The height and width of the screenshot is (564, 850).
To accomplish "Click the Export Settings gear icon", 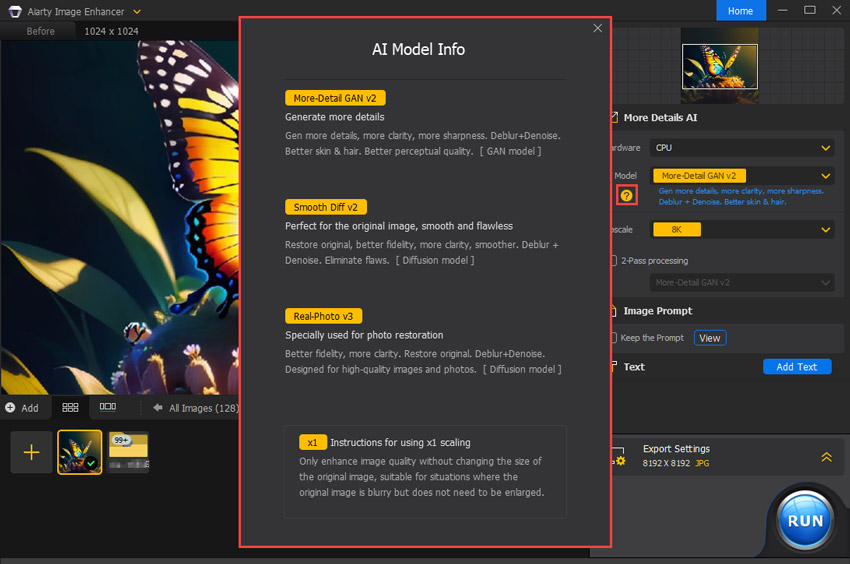I will coord(619,457).
